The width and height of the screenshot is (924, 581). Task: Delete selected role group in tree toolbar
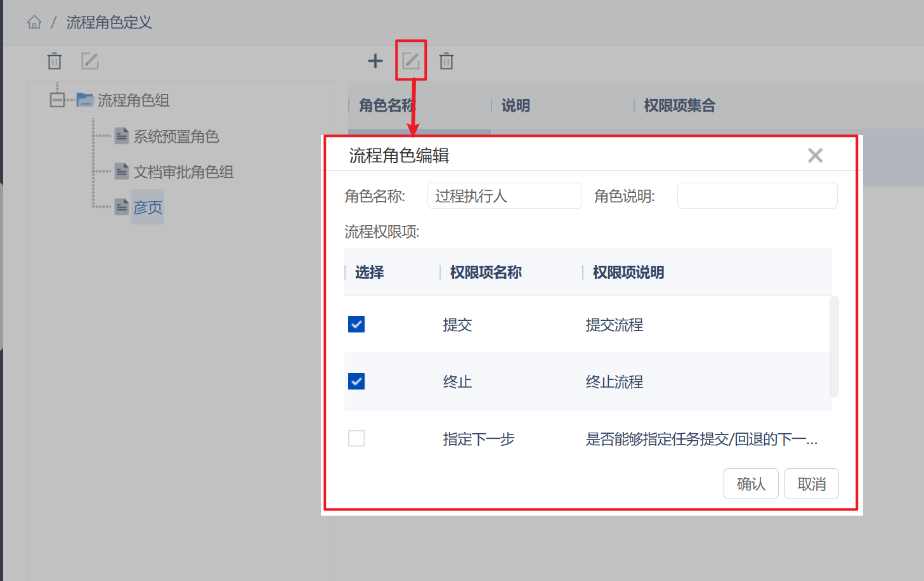55,61
